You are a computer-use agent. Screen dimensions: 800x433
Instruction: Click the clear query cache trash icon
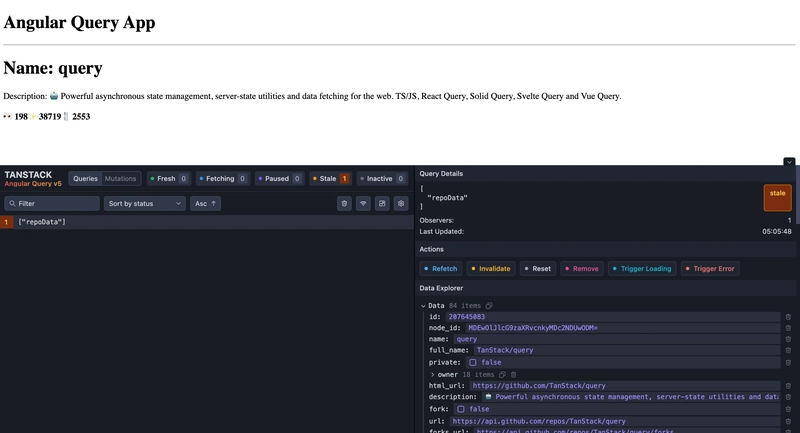[x=344, y=203]
